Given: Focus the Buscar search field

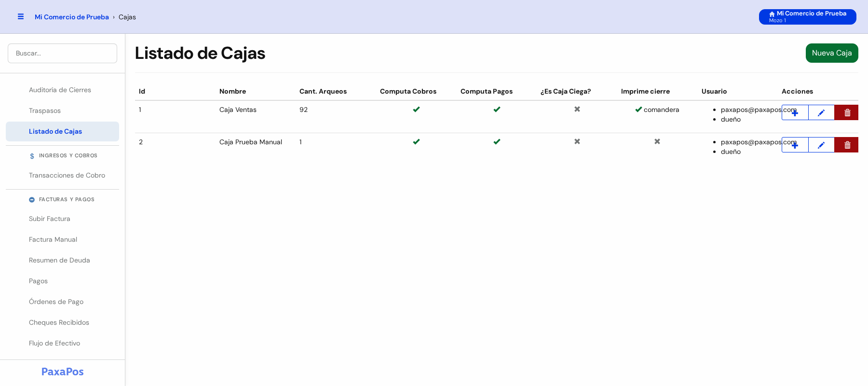Looking at the screenshot, I should coord(62,53).
